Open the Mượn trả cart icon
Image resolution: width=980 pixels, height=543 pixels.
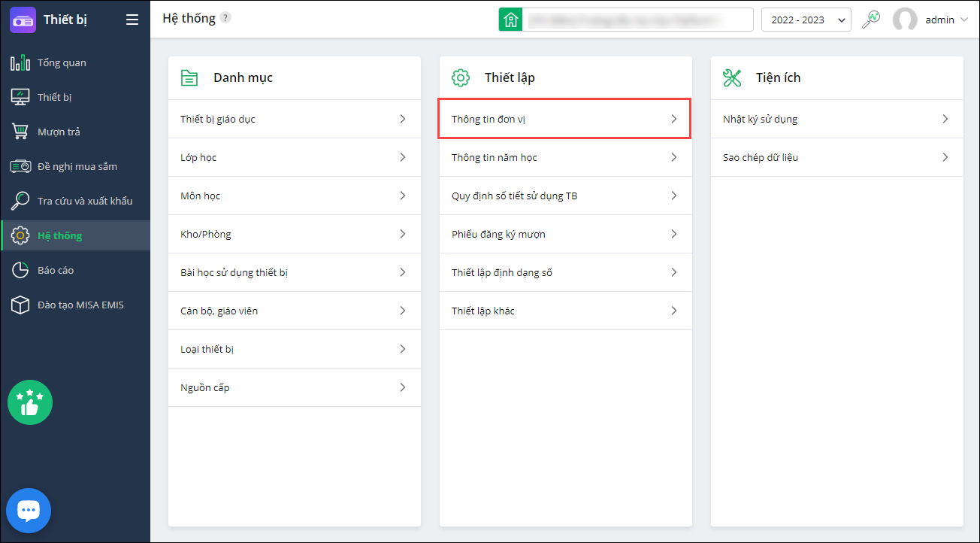tap(20, 132)
